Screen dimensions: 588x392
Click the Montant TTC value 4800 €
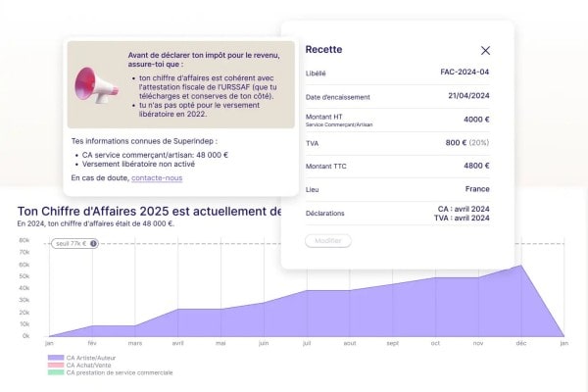[476, 166]
